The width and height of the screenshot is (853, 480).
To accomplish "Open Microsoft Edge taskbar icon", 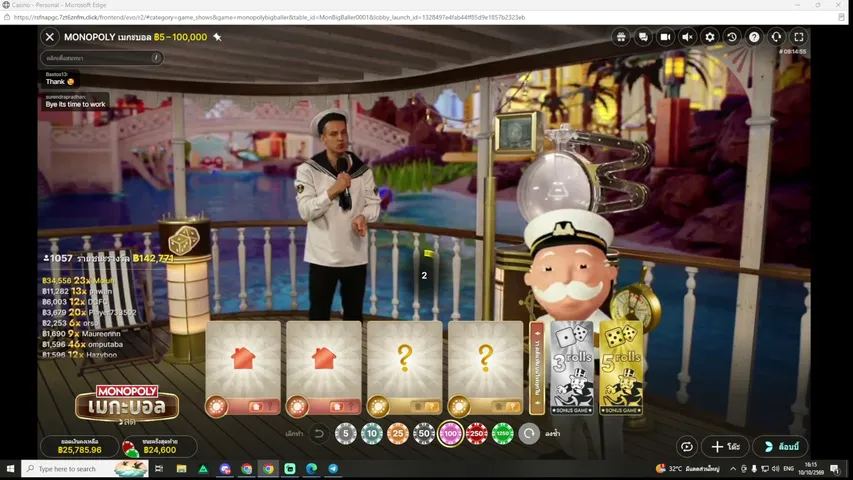I will coord(311,469).
